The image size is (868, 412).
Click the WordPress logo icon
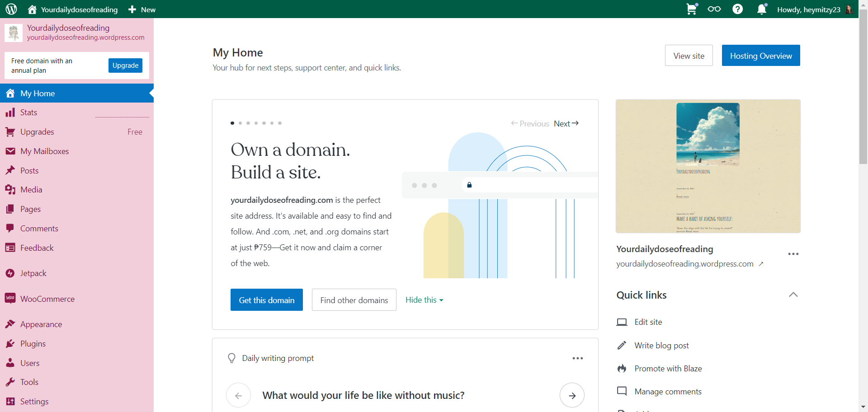click(x=11, y=9)
